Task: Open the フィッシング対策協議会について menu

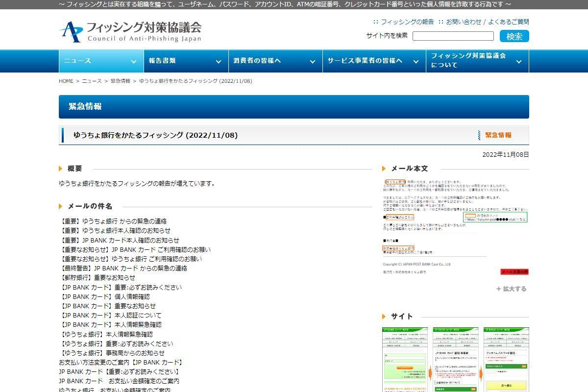Action: [478, 61]
